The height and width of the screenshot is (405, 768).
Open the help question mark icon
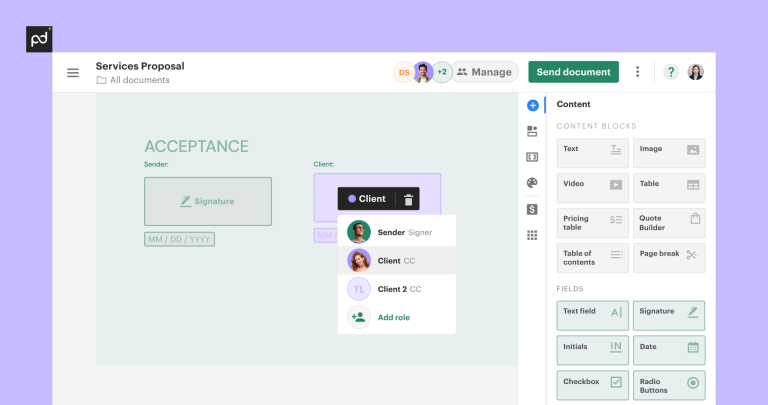[x=671, y=72]
